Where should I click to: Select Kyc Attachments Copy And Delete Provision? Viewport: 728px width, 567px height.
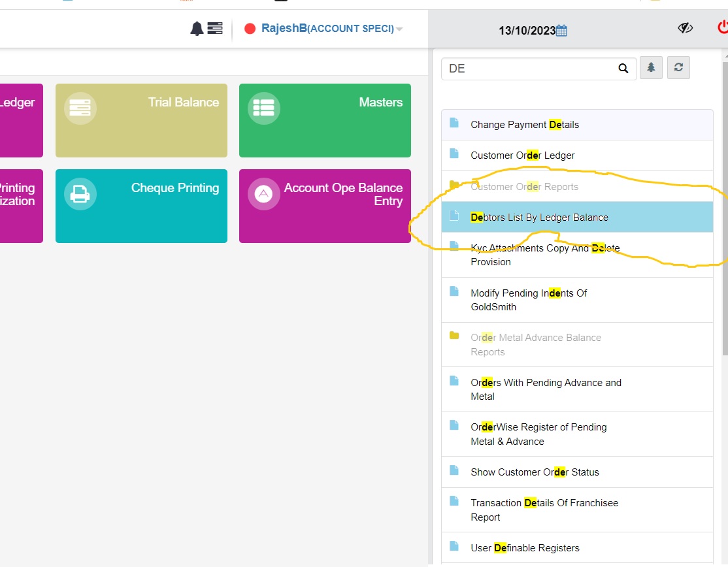(x=577, y=255)
